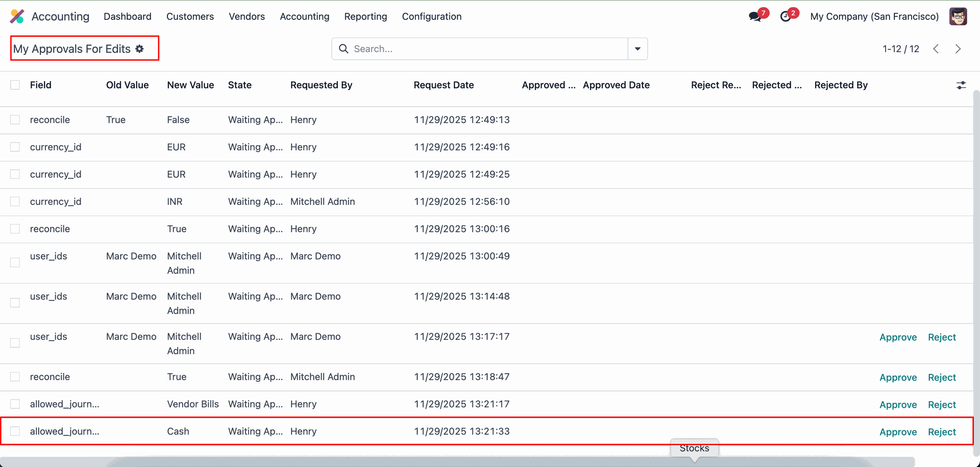980x467 pixels.
Task: Approve the Vendor Bills request
Action: pyautogui.click(x=898, y=405)
